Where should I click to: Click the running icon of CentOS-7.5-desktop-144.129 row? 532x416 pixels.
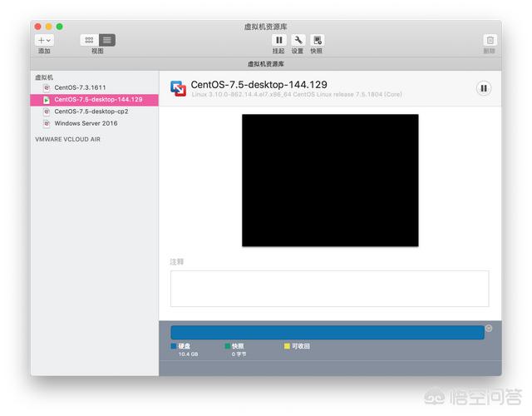pyautogui.click(x=47, y=100)
